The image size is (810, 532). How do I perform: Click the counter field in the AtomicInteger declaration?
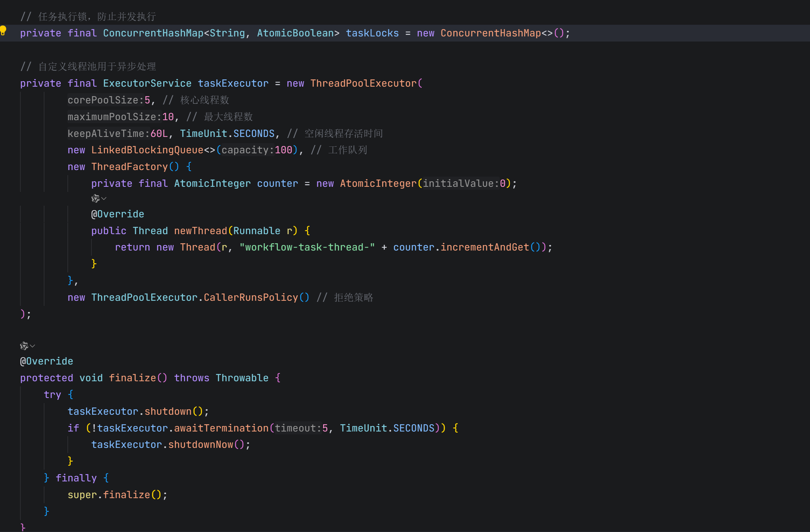point(278,184)
